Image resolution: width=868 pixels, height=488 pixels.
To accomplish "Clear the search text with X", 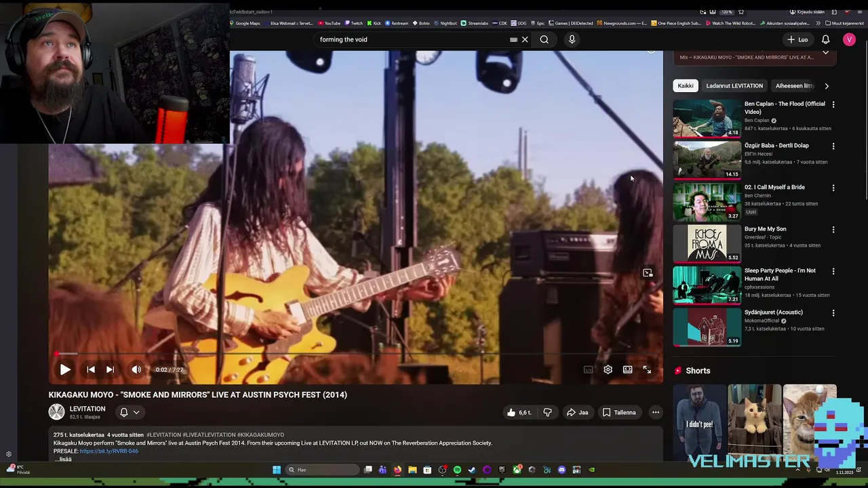I will click(x=525, y=39).
